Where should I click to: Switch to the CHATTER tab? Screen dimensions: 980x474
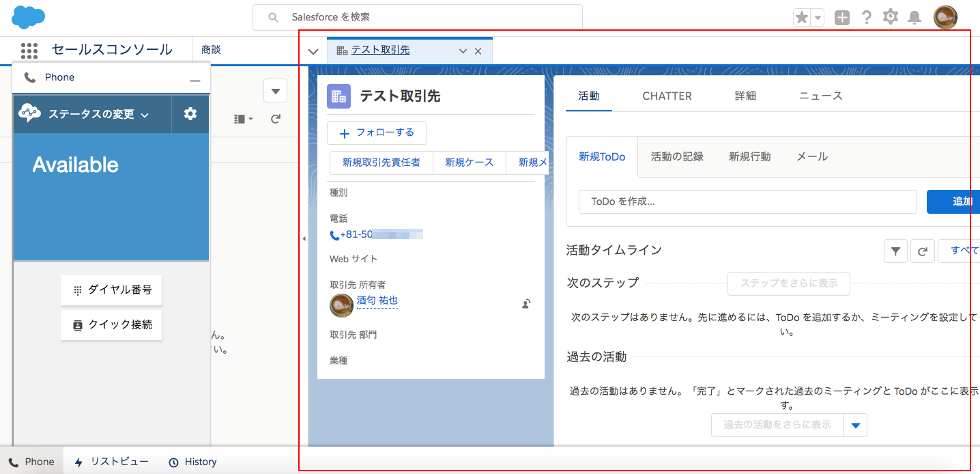pos(667,96)
